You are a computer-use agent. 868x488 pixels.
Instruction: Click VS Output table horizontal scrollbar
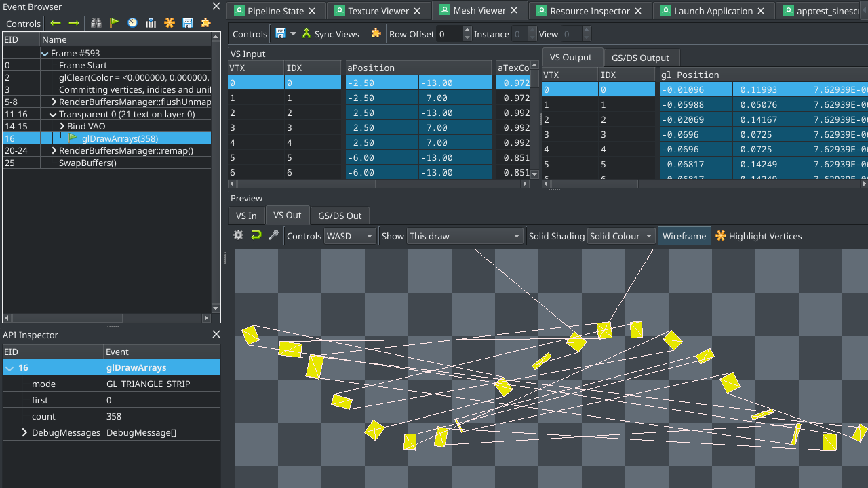click(x=593, y=184)
